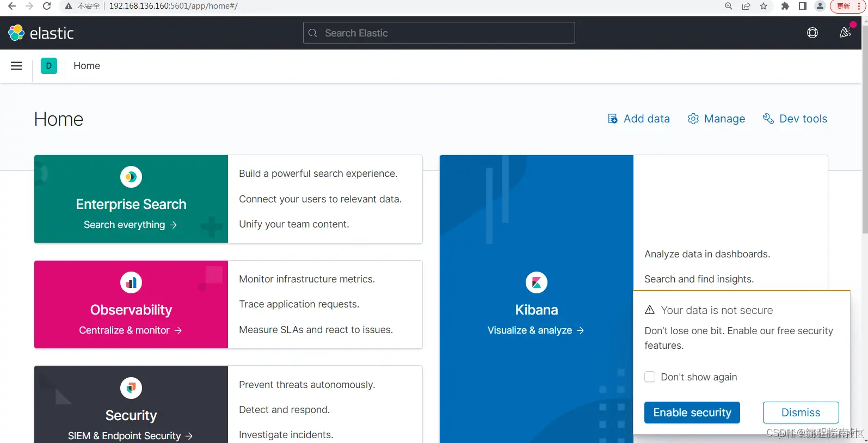This screenshot has width=868, height=443.
Task: Open the Manage link
Action: coord(717,119)
